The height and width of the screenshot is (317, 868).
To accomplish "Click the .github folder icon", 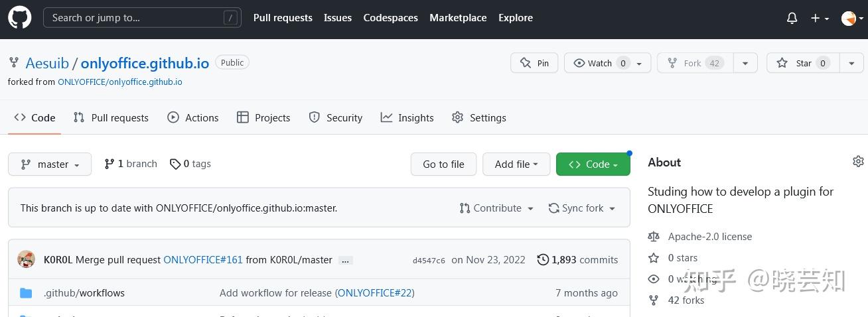I will tap(26, 293).
